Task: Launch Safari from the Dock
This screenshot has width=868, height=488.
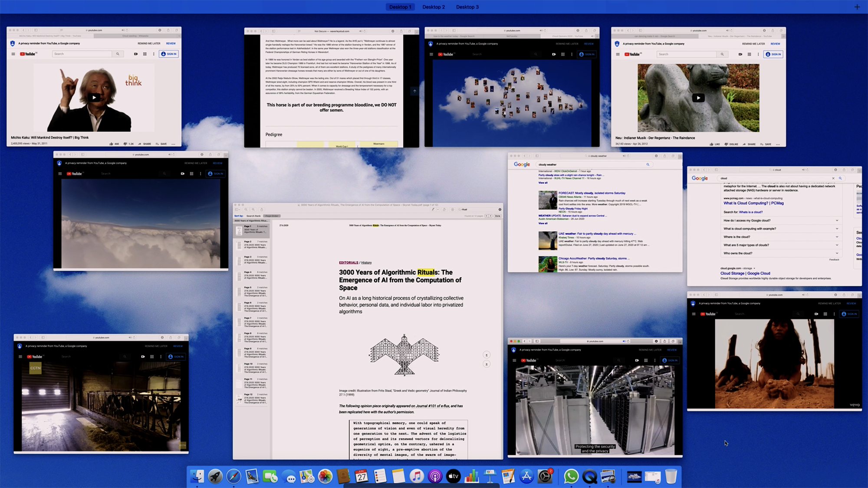Action: click(x=233, y=476)
